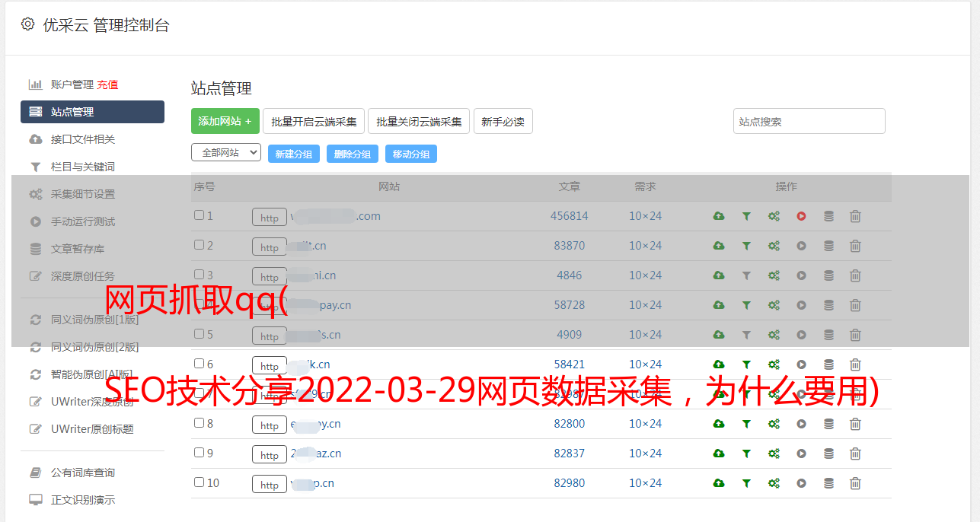This screenshot has height=522, width=980.
Task: Tick the checkbox for row 3
Action: (x=199, y=275)
